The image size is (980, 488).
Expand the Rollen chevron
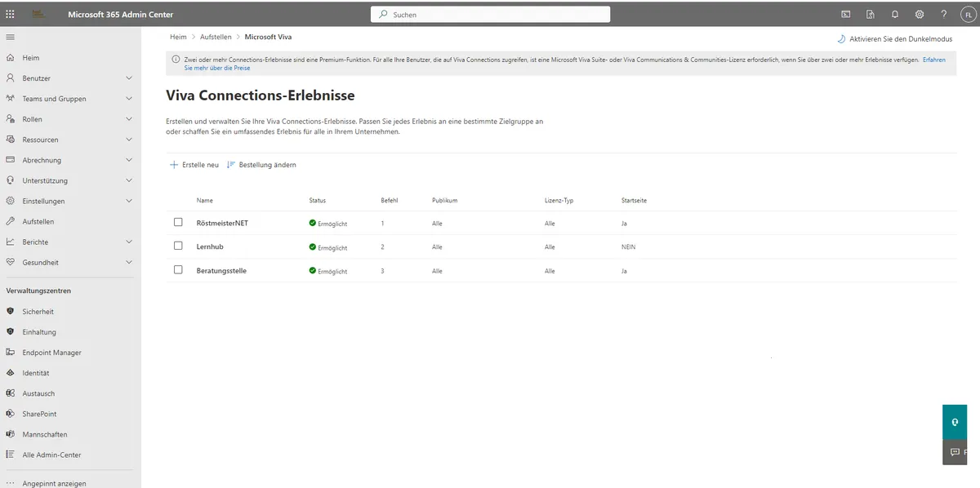129,119
